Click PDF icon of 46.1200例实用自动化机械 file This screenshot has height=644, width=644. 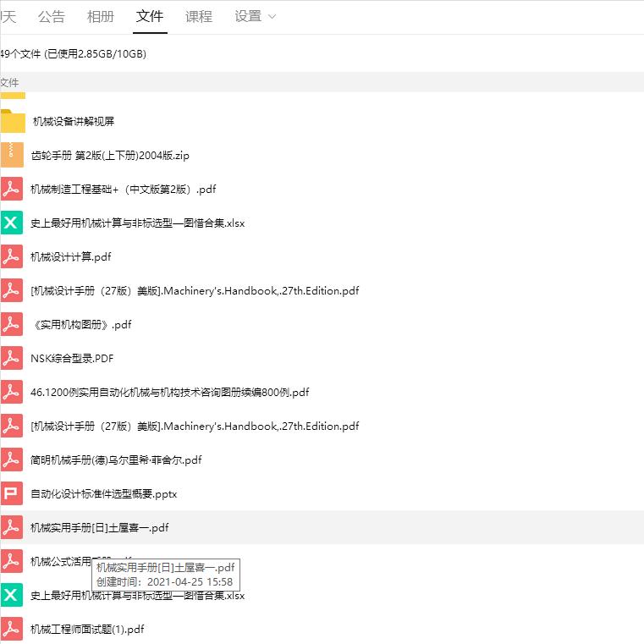12,392
